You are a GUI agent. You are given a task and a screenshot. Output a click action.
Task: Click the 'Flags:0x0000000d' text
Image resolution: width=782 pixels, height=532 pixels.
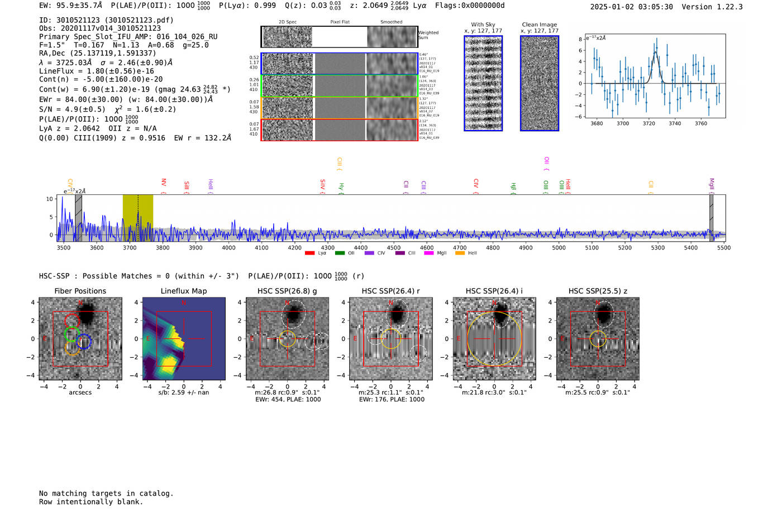[x=470, y=6]
